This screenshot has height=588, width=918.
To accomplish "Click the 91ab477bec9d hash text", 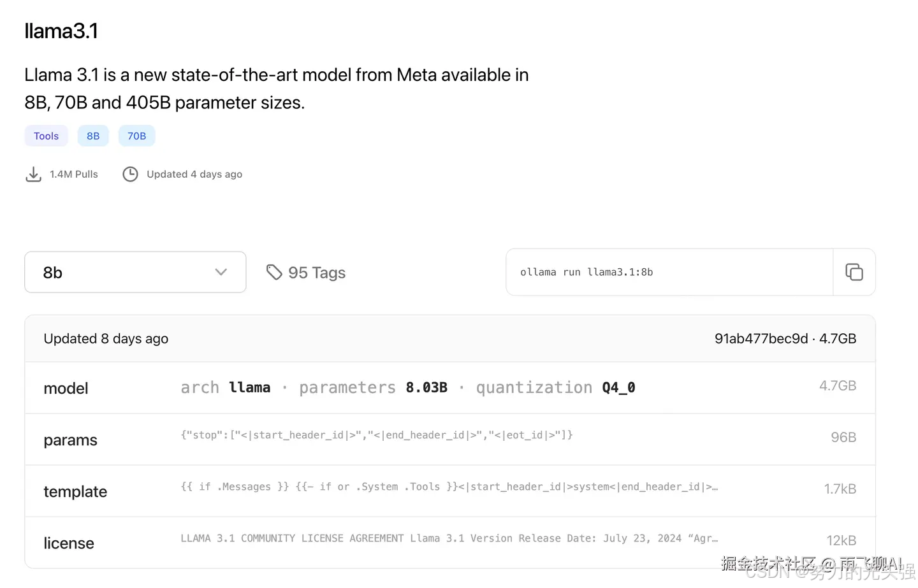I will point(761,339).
